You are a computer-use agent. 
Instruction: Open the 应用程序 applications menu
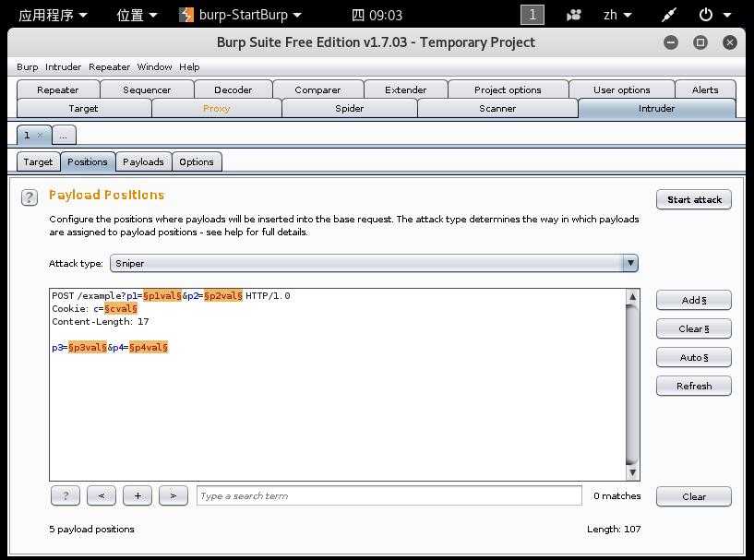[53, 15]
